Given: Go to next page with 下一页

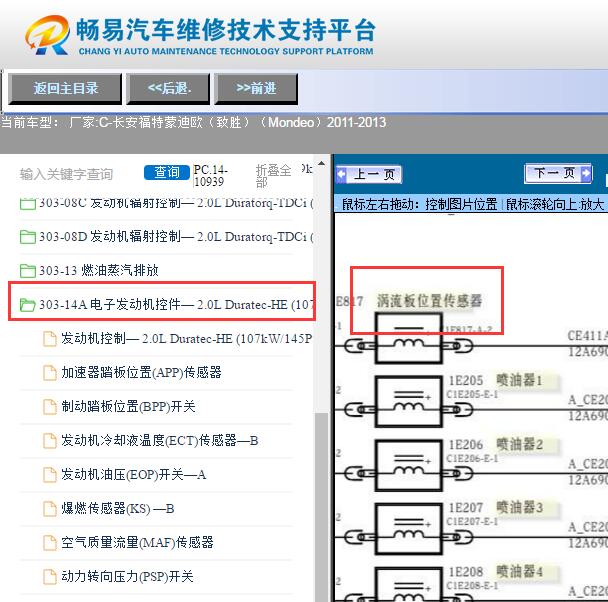Looking at the screenshot, I should [x=558, y=173].
